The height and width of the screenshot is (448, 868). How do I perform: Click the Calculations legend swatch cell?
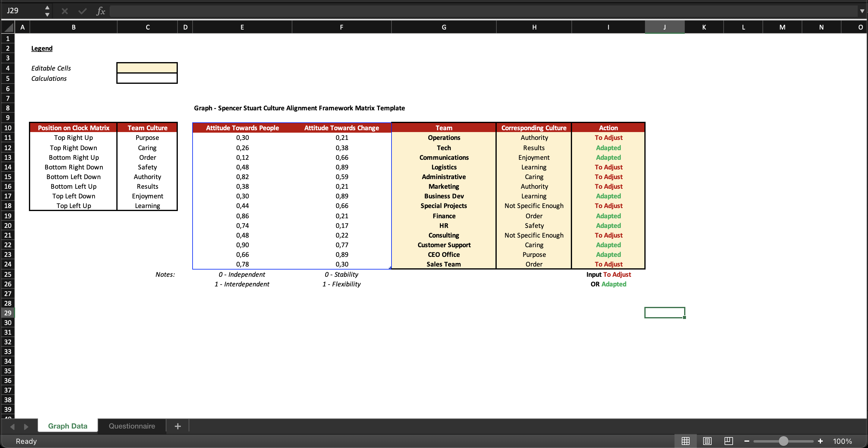tap(147, 78)
